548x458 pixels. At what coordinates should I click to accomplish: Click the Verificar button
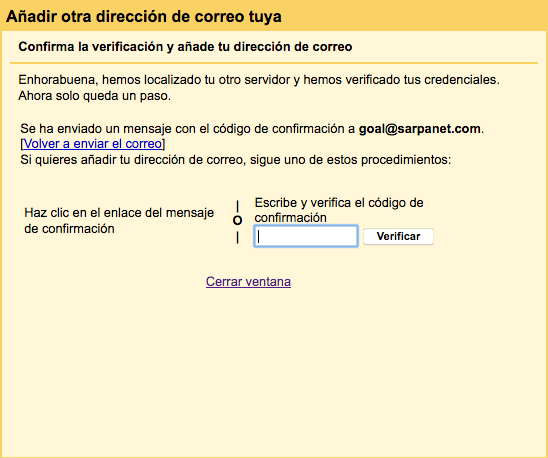(398, 236)
